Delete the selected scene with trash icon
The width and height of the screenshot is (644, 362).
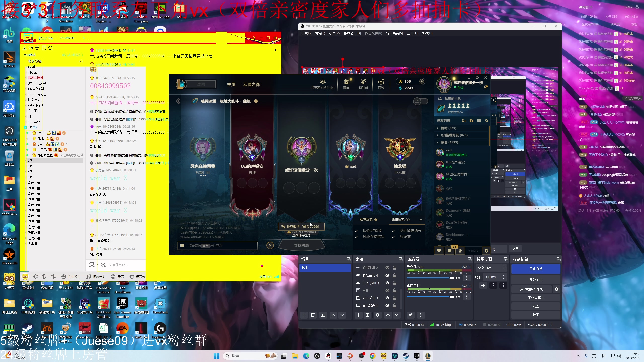pyautogui.click(x=313, y=315)
